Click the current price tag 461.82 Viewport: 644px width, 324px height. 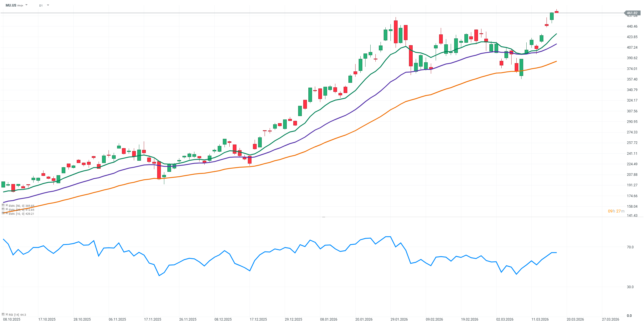pos(632,13)
